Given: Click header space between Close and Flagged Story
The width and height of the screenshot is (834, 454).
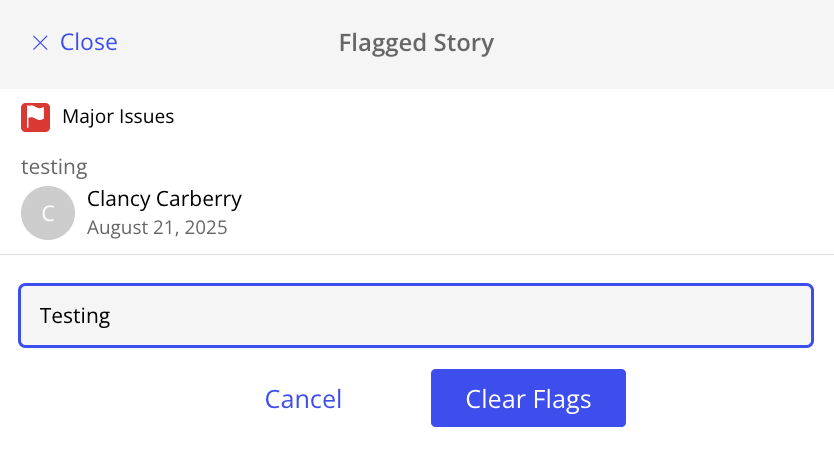Looking at the screenshot, I should point(228,43).
